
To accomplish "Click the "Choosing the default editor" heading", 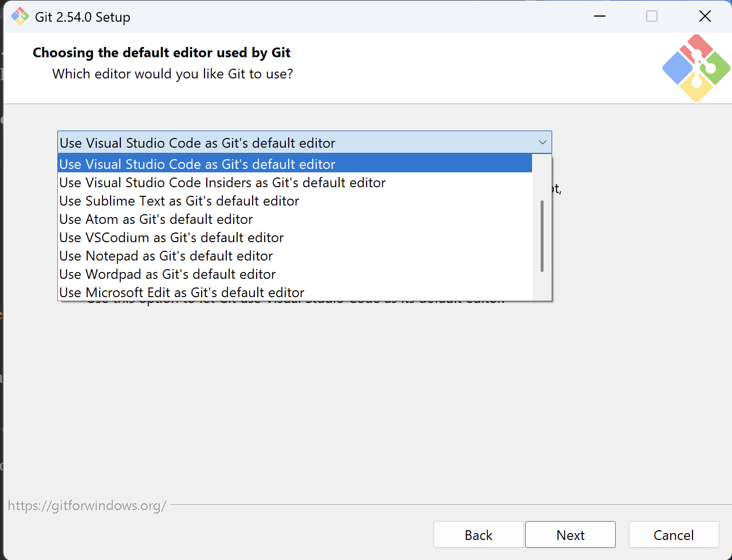I will click(x=162, y=52).
